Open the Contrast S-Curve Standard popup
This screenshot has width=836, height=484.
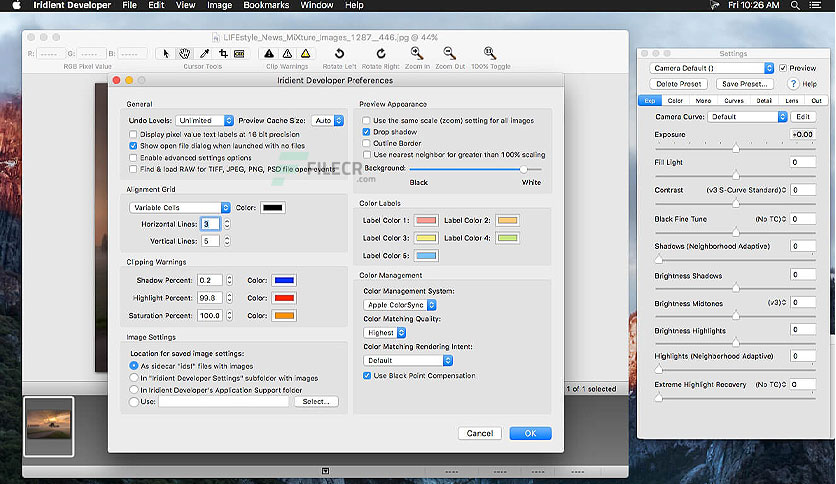click(x=746, y=190)
